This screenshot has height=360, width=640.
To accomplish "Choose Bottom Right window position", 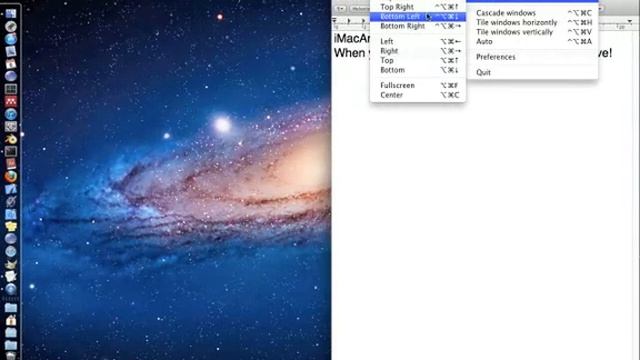I will point(418,26).
